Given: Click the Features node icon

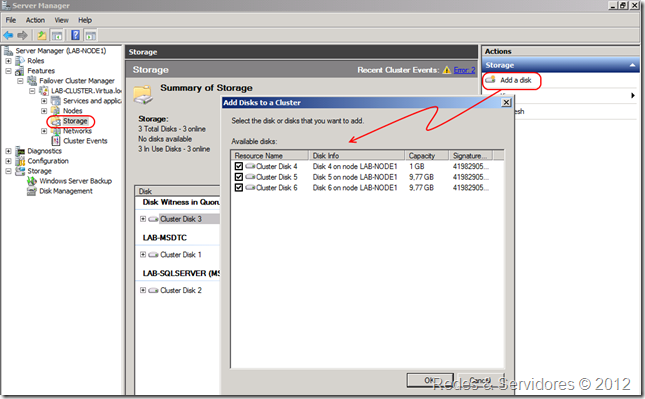Looking at the screenshot, I should (x=20, y=71).
